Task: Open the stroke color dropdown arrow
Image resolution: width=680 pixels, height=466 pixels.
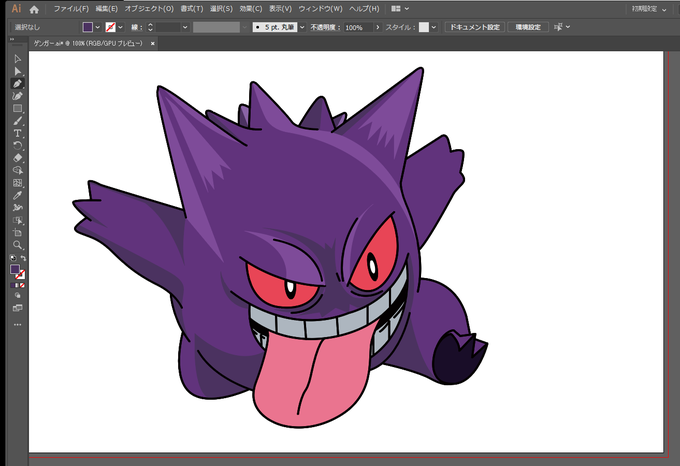Action: click(x=121, y=27)
